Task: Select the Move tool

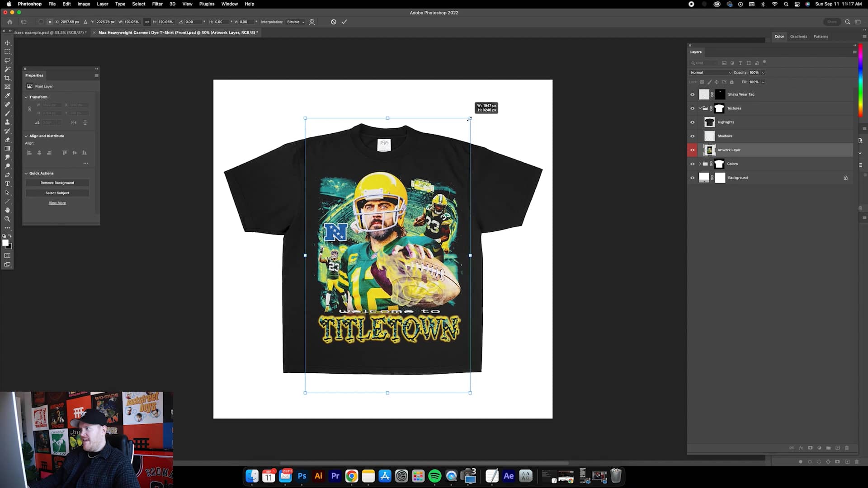Action: pos(7,43)
